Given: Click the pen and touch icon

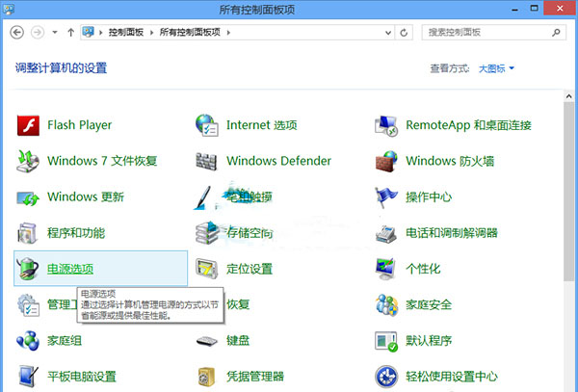Looking at the screenshot, I should (203, 197).
